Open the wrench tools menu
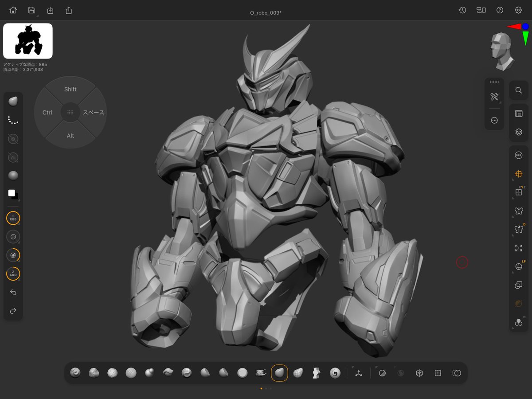Screen dimensions: 532x399 coord(494,97)
